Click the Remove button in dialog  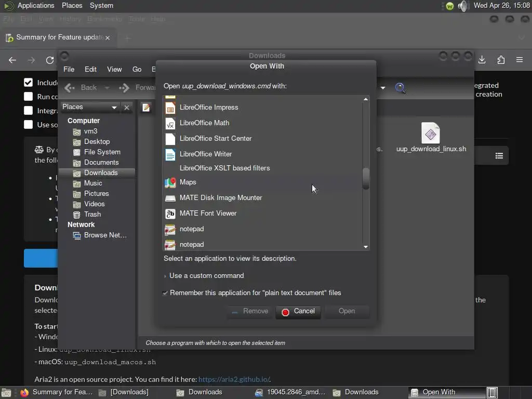coord(250,312)
